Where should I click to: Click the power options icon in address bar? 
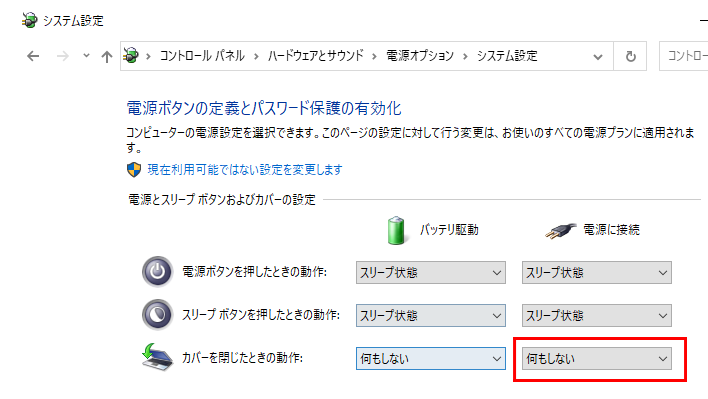tap(131, 56)
